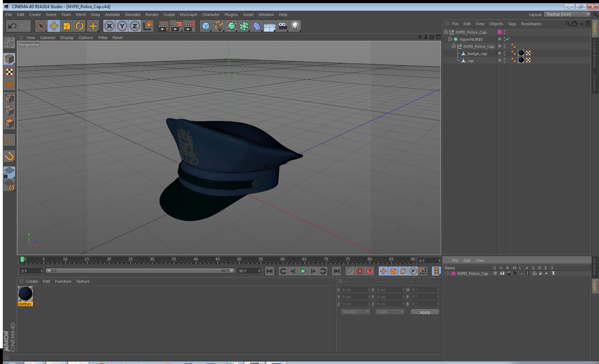
Task: Open the spline pen tools icon
Action: click(x=219, y=26)
